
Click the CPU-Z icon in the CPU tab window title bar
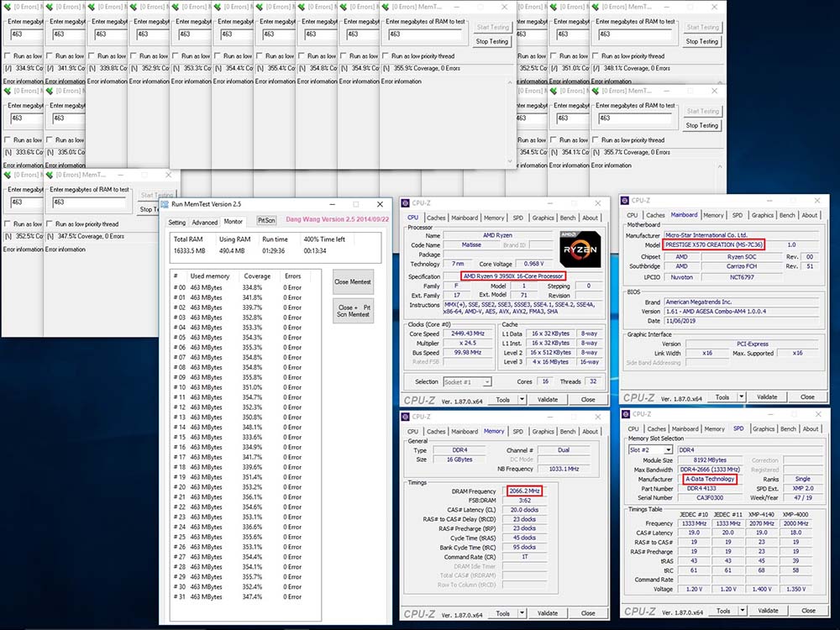[x=407, y=203]
